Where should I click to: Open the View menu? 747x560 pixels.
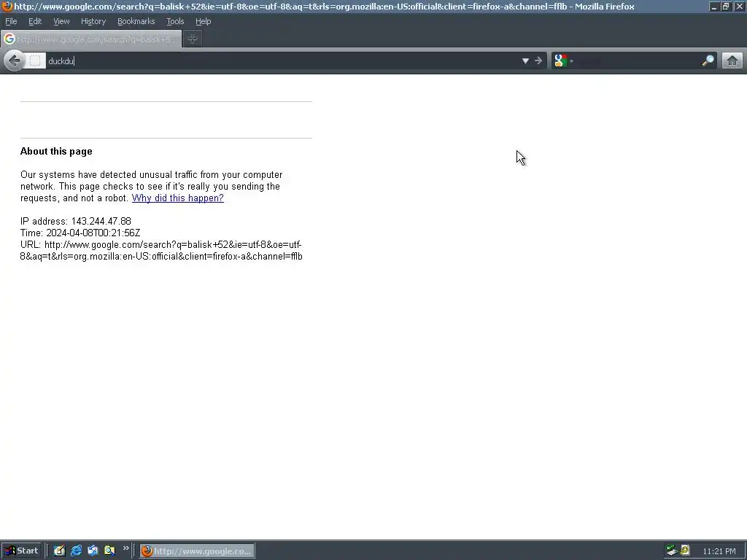(61, 21)
